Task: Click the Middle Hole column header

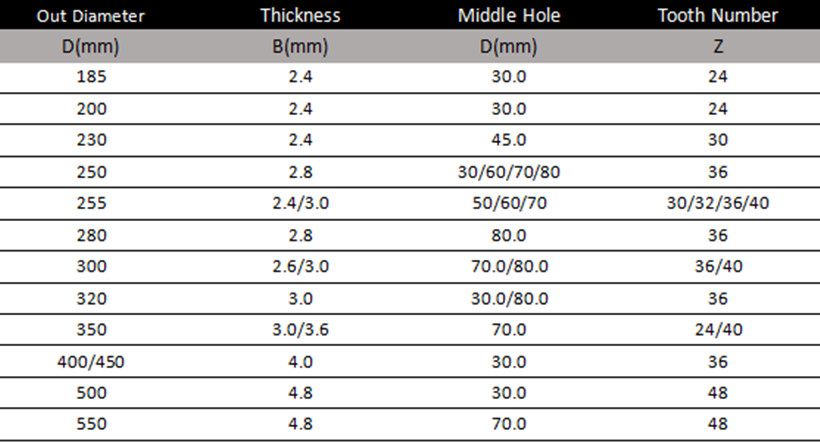Action: point(509,15)
